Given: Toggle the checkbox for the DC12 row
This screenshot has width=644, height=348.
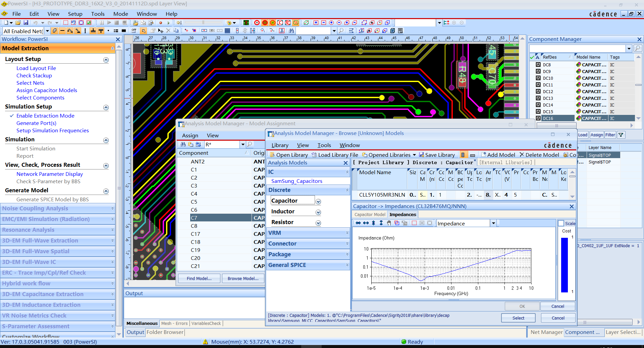Looking at the screenshot, I should tap(538, 91).
